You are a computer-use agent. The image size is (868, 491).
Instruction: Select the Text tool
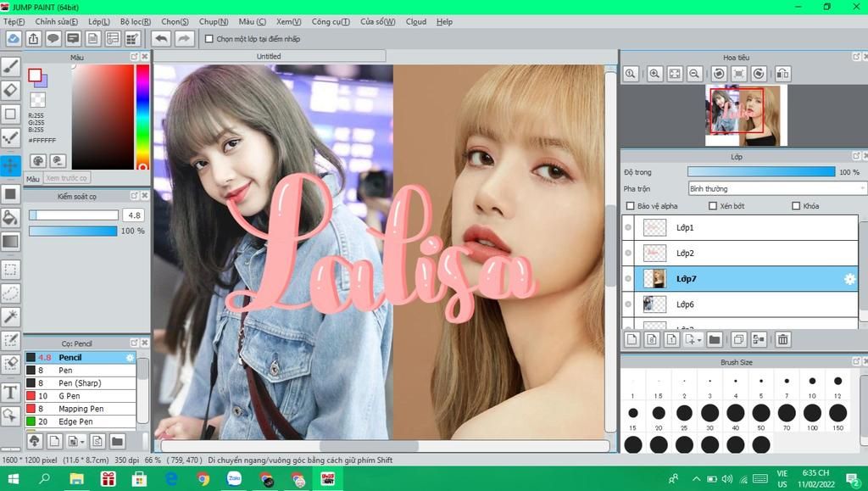point(10,392)
